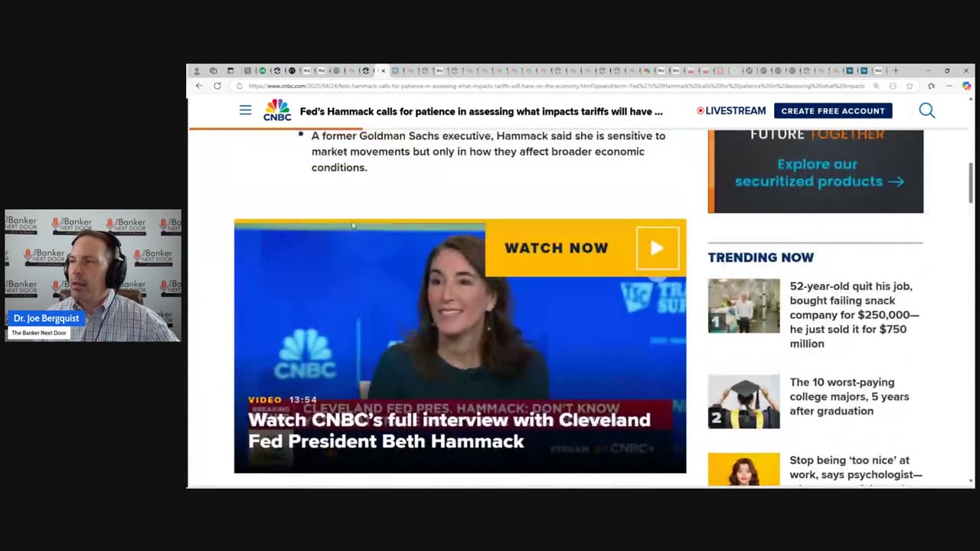Click trending thumbnail number 2 graduate
Screen dimensions: 980x551
pyautogui.click(x=743, y=402)
